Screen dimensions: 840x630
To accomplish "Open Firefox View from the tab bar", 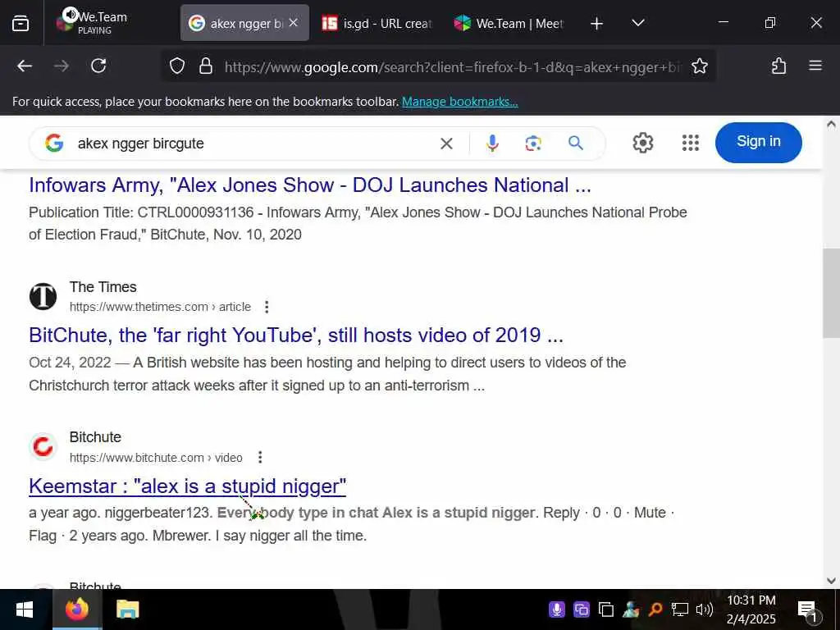I will point(21,23).
